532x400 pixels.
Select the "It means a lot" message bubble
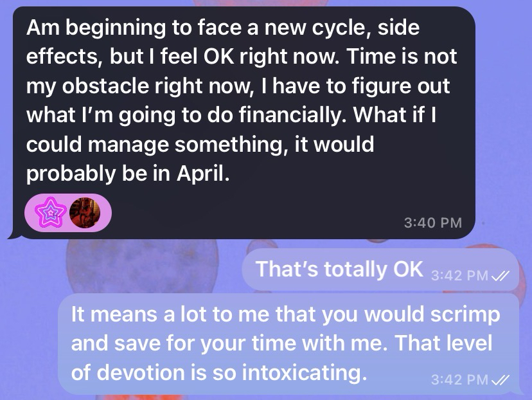(x=288, y=343)
